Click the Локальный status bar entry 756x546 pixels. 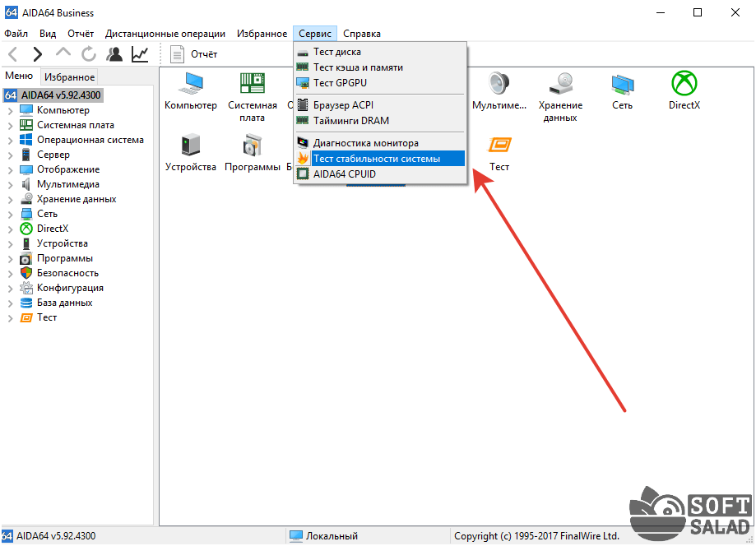click(x=323, y=536)
